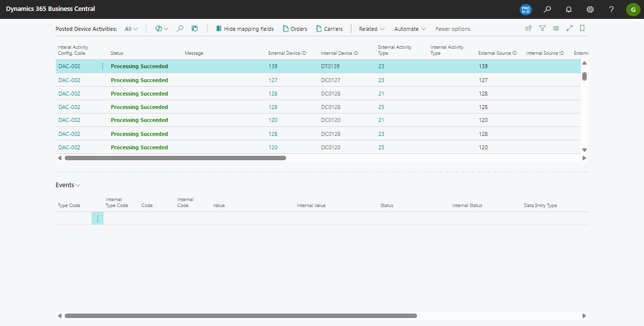Click the Internal Source ID column header
The height and width of the screenshot is (326, 644).
545,53
